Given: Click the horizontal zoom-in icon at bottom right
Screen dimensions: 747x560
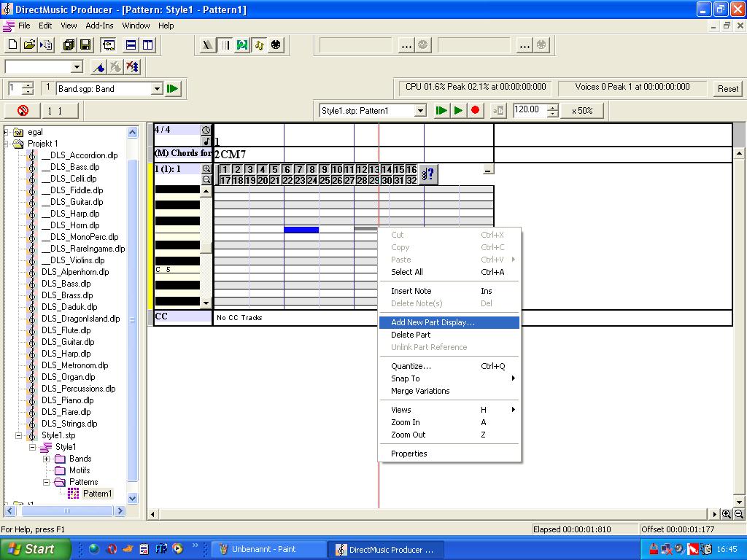Looking at the screenshot, I should [727, 514].
